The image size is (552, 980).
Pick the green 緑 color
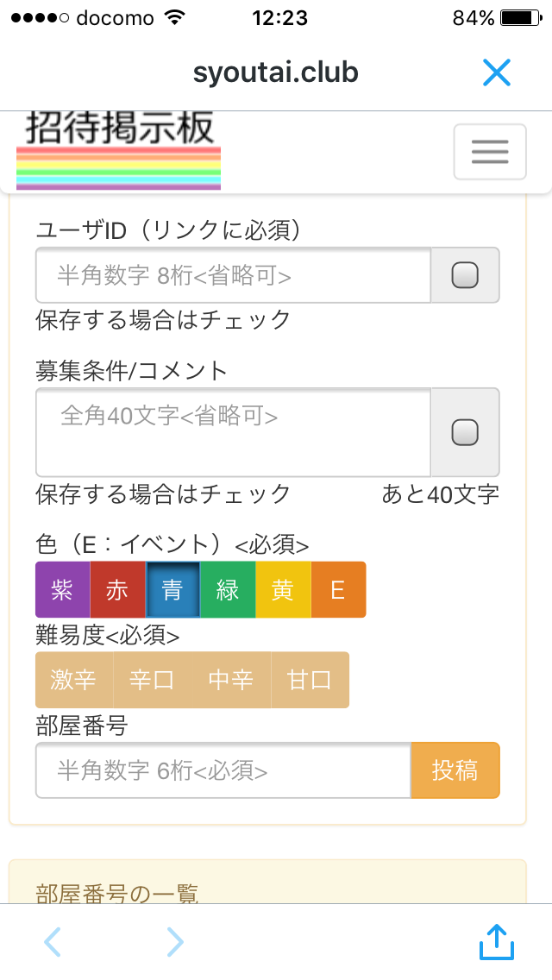click(x=228, y=590)
